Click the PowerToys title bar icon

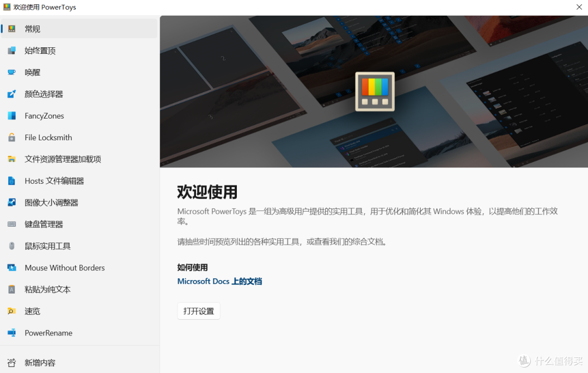[x=7, y=7]
